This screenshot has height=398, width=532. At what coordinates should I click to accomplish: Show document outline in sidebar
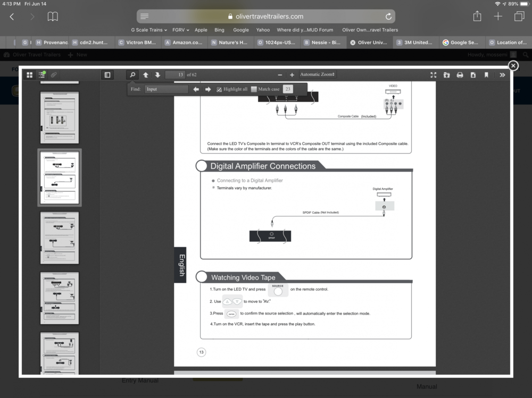point(42,75)
